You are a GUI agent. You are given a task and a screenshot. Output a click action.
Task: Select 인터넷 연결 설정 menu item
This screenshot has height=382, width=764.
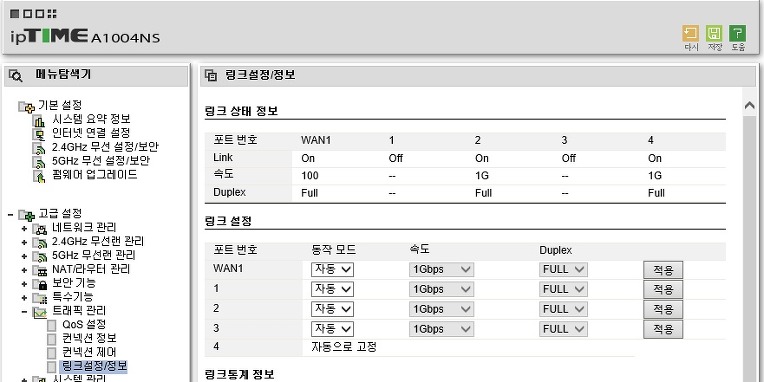91,133
